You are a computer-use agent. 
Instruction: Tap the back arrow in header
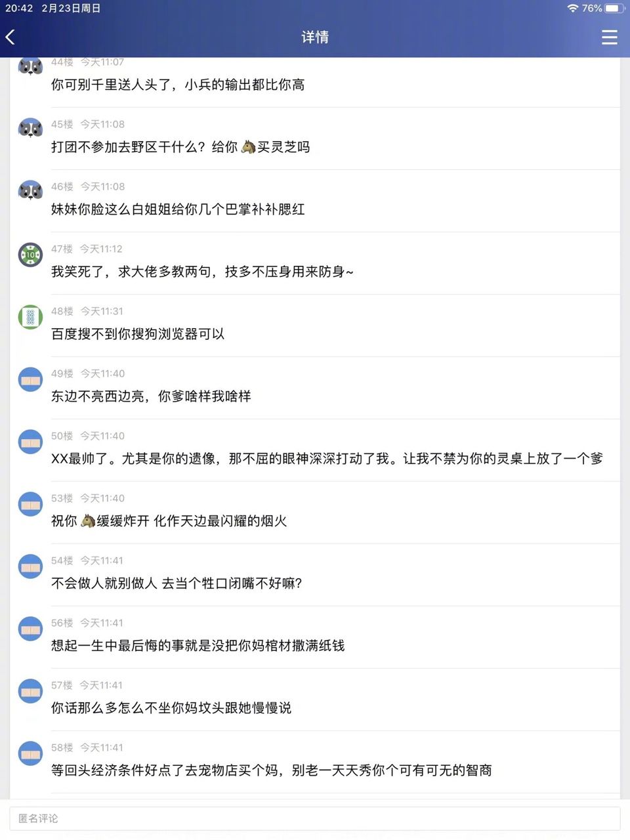tap(10, 37)
